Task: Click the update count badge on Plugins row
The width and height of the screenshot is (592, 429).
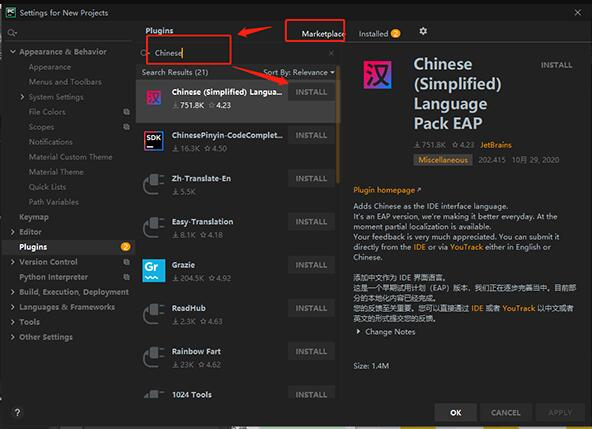Action: click(125, 247)
